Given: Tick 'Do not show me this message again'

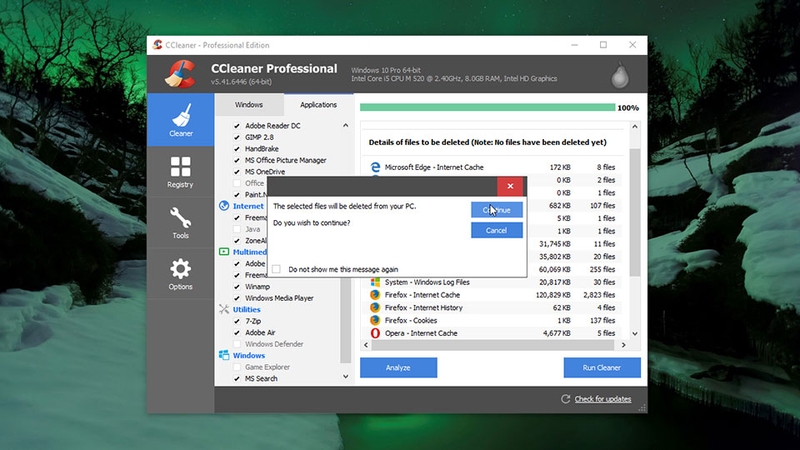Looking at the screenshot, I should tap(277, 269).
